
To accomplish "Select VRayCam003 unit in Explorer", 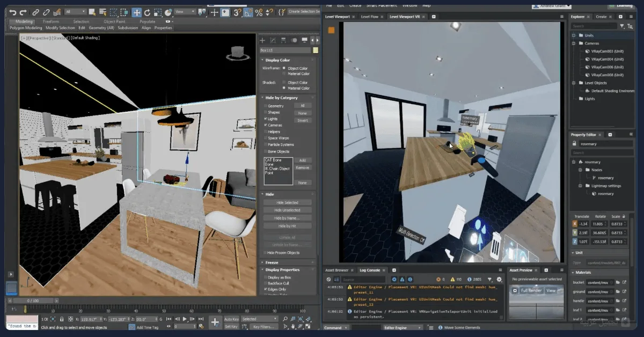I will point(606,52).
